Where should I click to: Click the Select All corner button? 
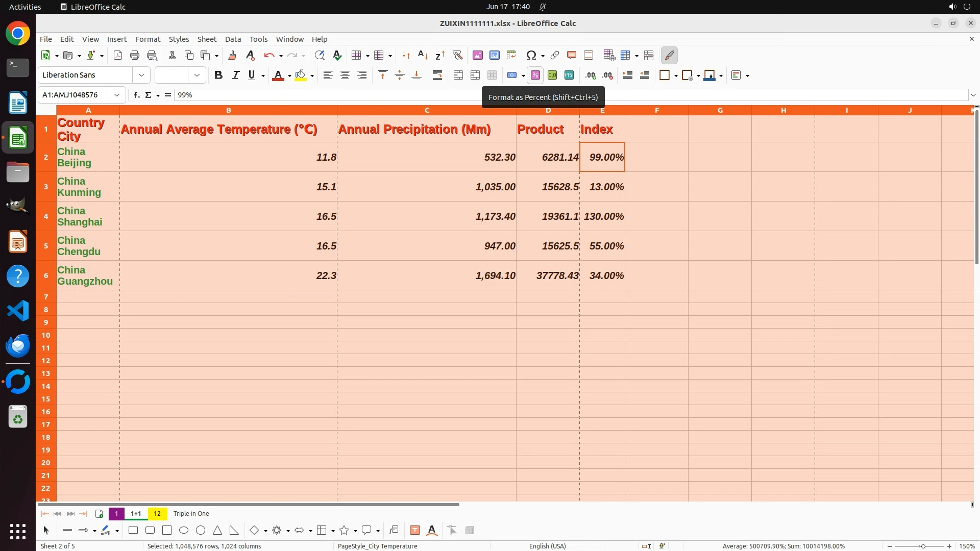(46, 110)
